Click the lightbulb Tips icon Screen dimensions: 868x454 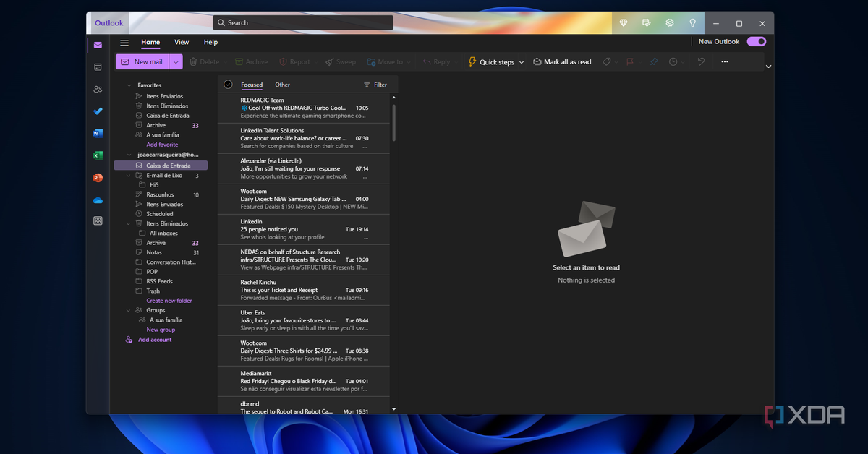pos(693,23)
